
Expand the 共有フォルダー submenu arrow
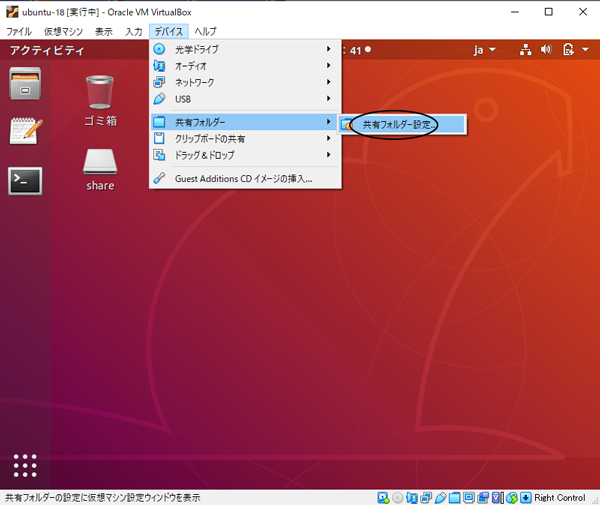pyautogui.click(x=328, y=122)
